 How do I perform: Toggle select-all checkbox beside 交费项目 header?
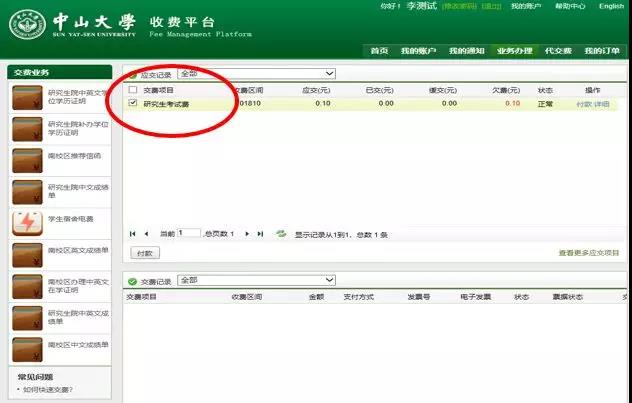[x=133, y=89]
